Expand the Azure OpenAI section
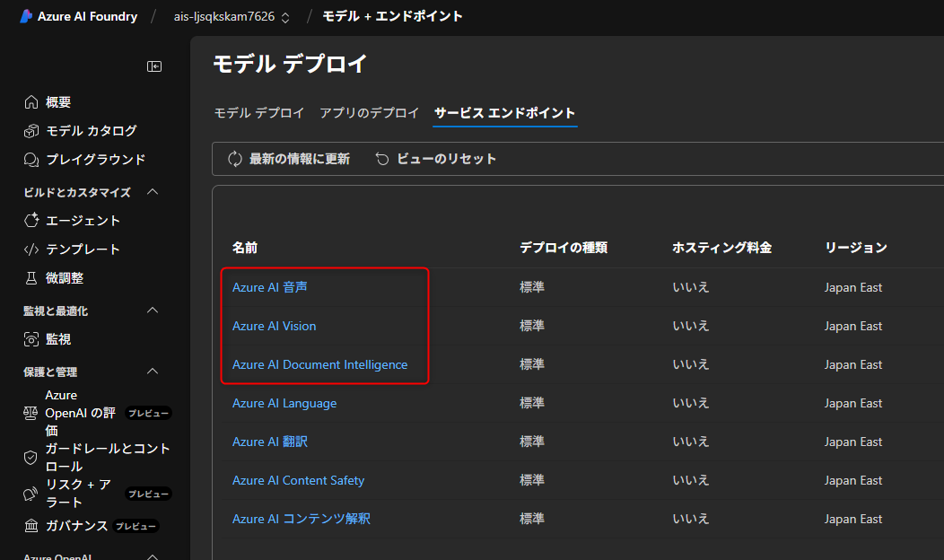Viewport: 944px width, 560px height. coord(153,556)
